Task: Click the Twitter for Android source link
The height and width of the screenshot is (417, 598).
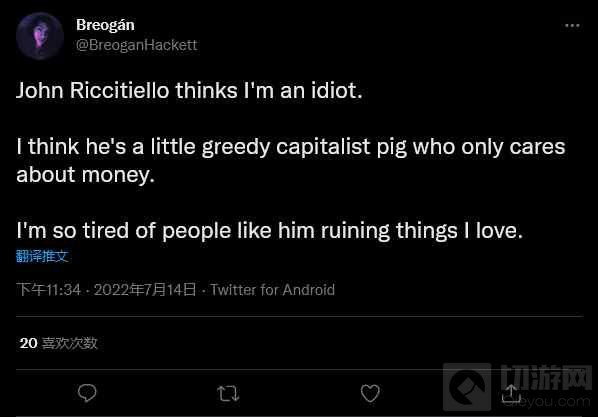Action: click(273, 290)
